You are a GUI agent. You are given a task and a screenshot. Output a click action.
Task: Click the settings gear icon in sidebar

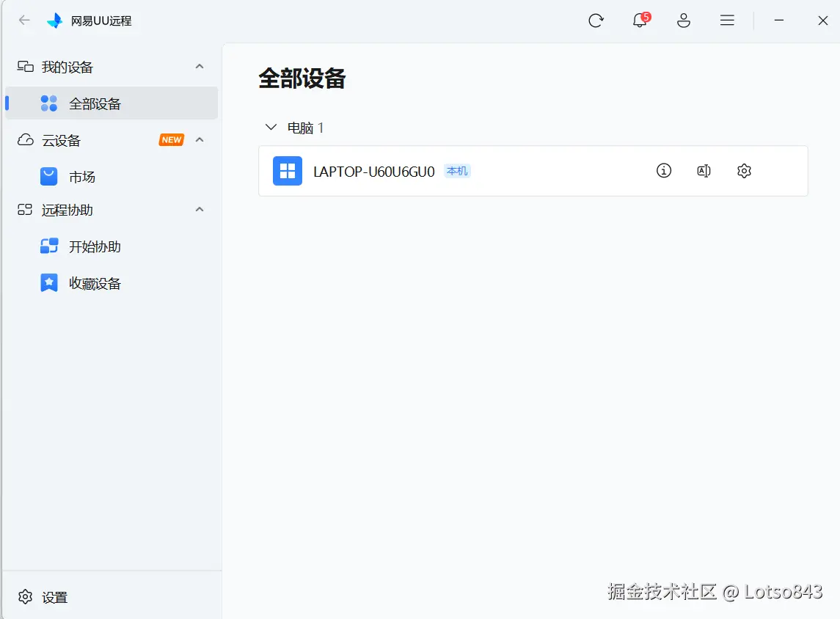pyautogui.click(x=25, y=596)
